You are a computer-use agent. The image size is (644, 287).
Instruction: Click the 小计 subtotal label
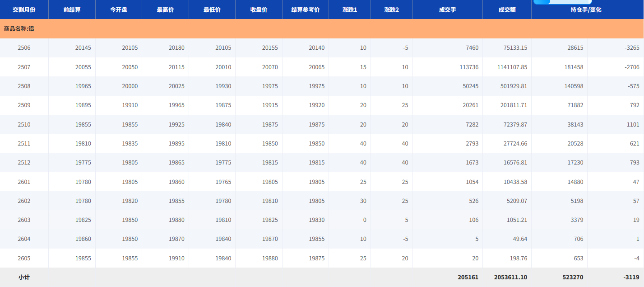(24, 277)
